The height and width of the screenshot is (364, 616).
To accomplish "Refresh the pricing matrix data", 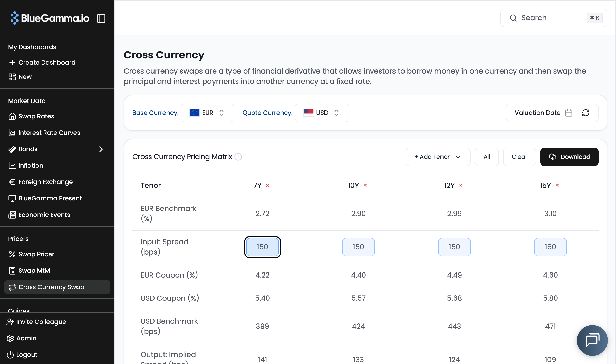I will click(x=586, y=113).
